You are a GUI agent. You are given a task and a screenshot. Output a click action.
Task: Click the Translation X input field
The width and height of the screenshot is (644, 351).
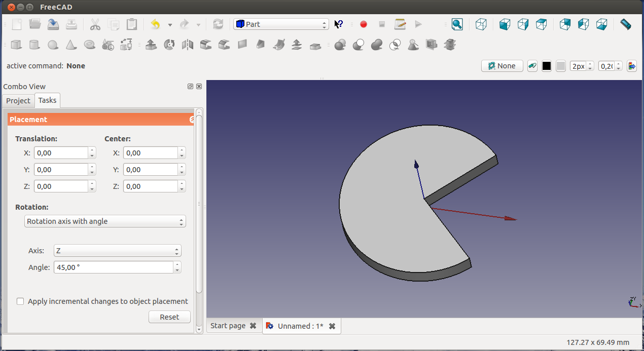click(61, 153)
